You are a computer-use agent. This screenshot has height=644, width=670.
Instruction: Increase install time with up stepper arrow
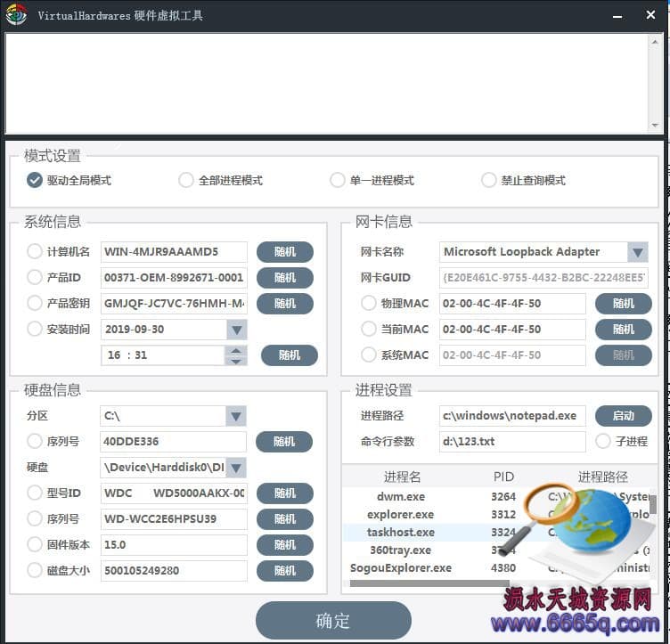236,351
